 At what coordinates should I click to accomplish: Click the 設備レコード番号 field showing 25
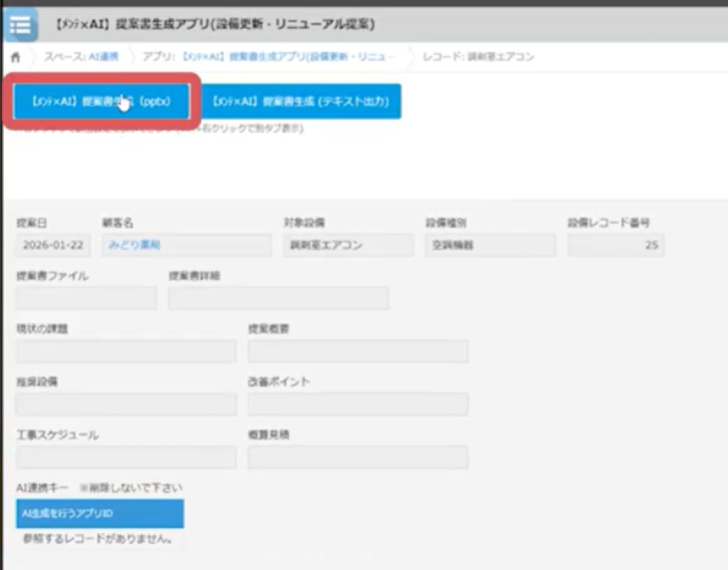pyautogui.click(x=616, y=245)
